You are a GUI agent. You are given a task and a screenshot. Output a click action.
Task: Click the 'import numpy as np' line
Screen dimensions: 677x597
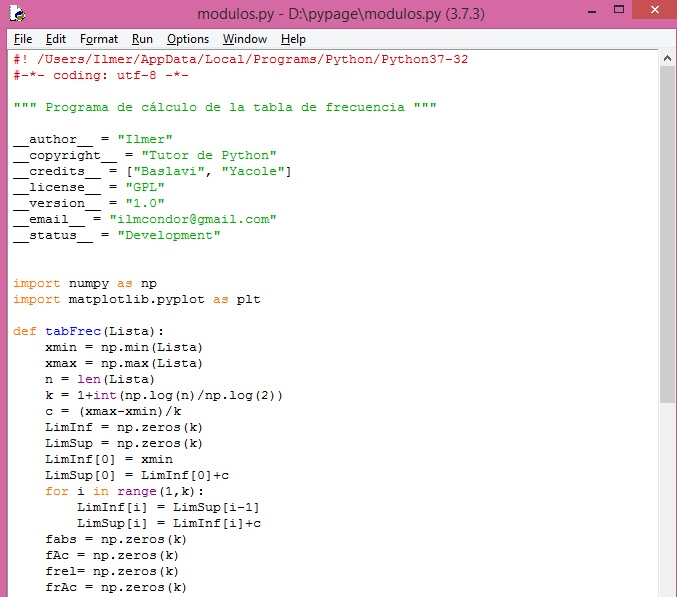85,283
